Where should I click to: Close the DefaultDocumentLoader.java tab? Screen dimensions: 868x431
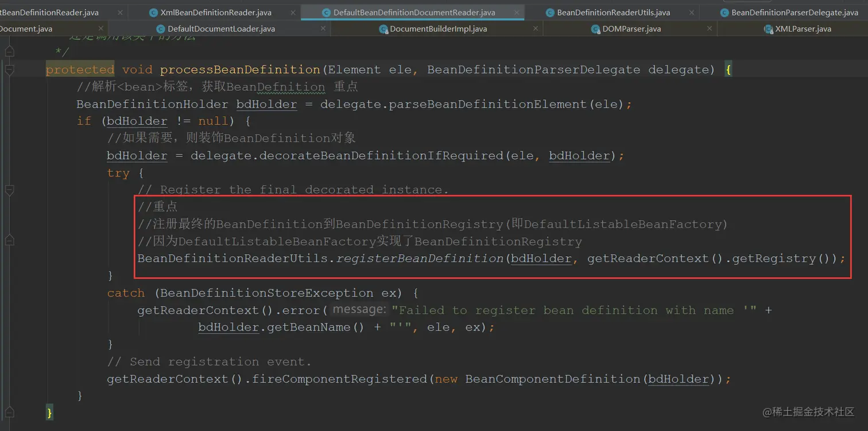(323, 29)
